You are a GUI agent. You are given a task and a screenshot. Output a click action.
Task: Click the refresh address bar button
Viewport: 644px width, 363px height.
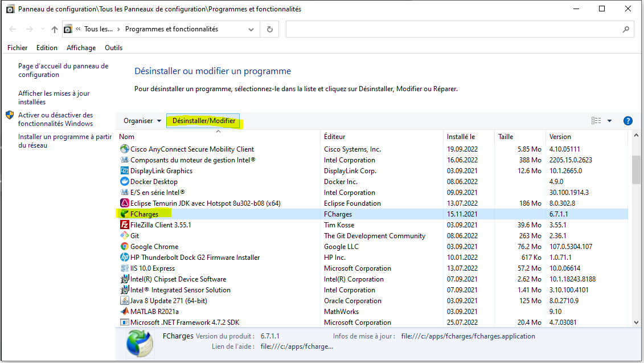269,29
